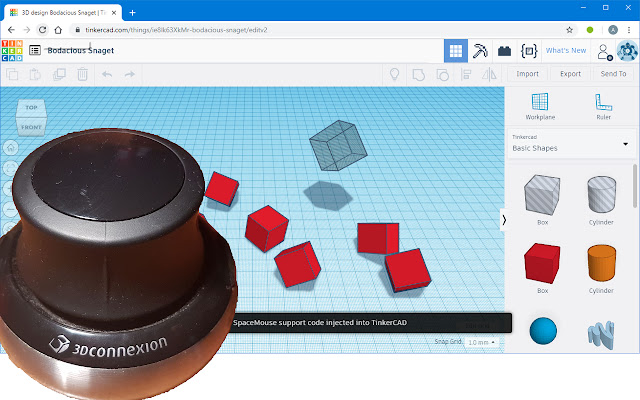Pick the blue Sphere shape
The height and width of the screenshot is (400, 640).
click(543, 331)
